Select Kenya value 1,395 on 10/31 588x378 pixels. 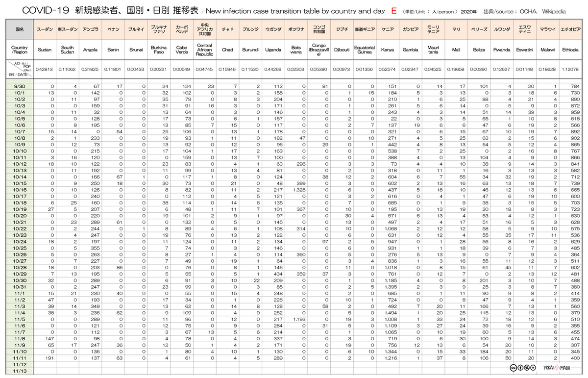pyautogui.click(x=391, y=286)
